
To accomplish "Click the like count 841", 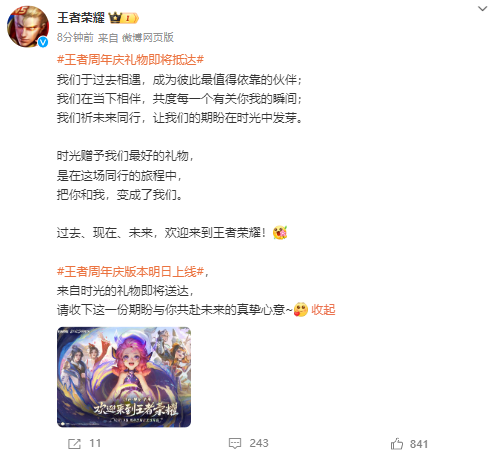I will 419,444.
